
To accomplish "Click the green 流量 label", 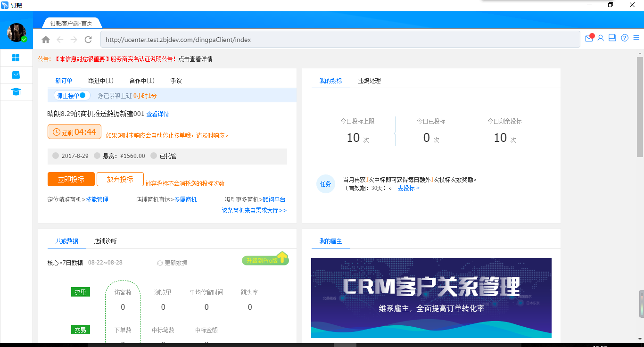I will [x=81, y=292].
